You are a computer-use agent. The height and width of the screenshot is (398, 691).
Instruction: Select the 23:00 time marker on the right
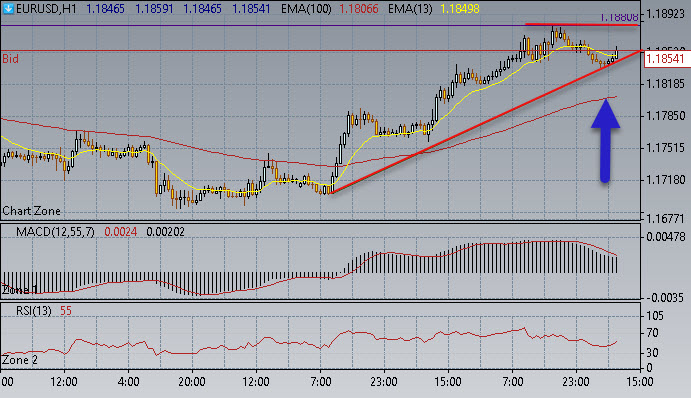[576, 382]
